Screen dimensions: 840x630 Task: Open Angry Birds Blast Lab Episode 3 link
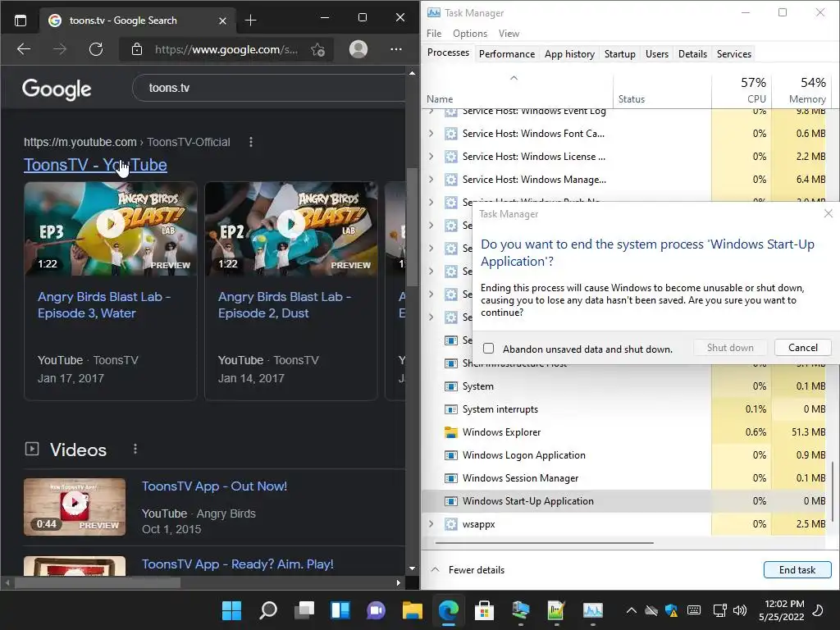click(104, 305)
